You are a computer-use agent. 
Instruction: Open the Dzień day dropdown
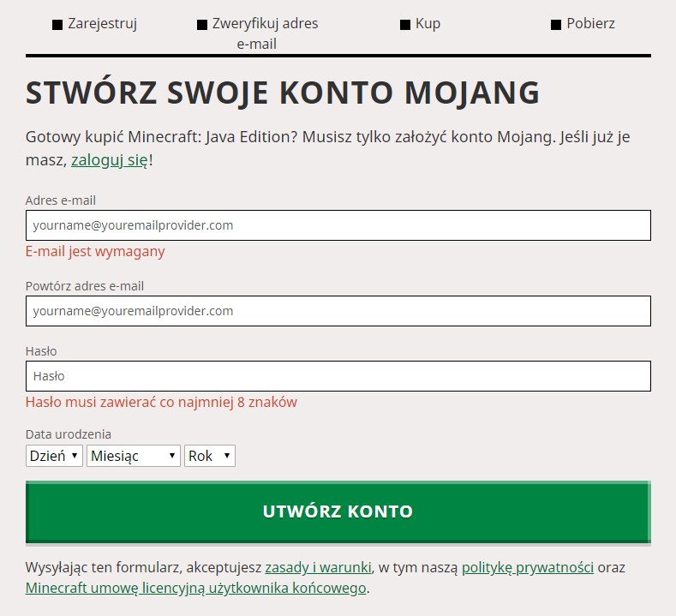coord(54,456)
